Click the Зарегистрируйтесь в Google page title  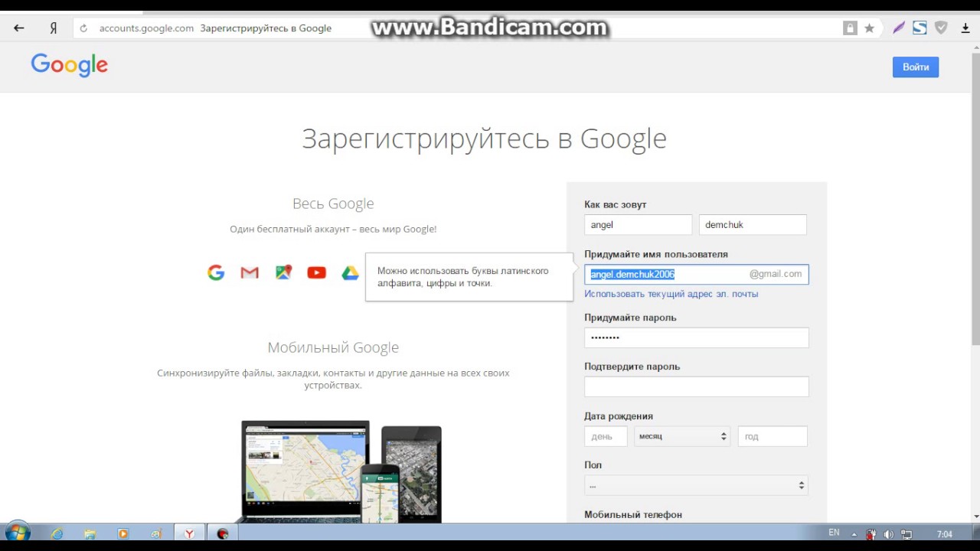484,139
